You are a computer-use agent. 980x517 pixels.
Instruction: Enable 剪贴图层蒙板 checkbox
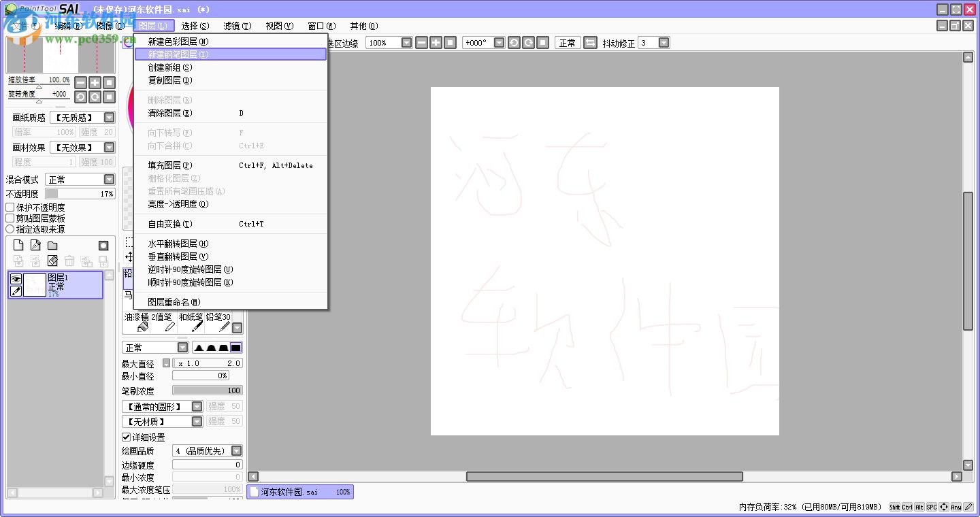click(10, 218)
